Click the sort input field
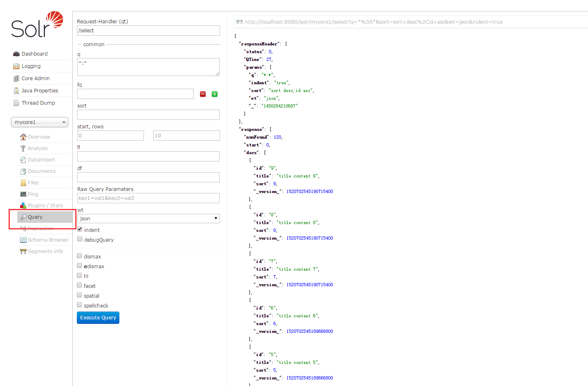The width and height of the screenshot is (588, 386). coord(148,115)
